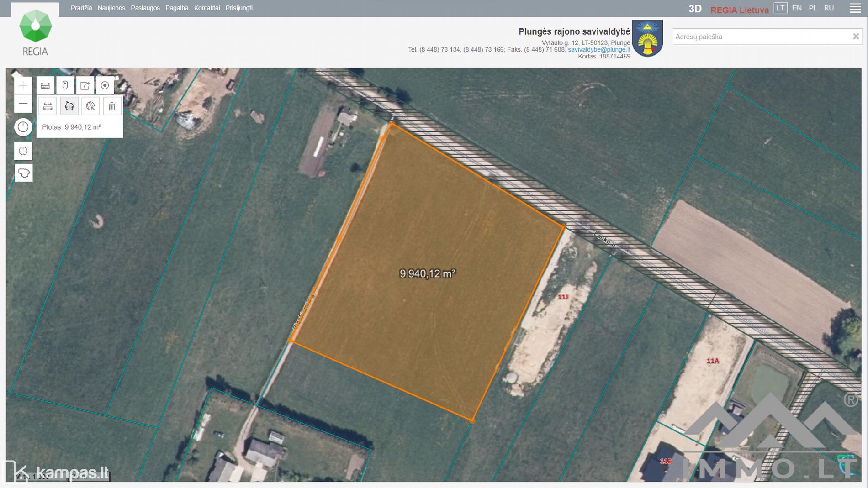Image resolution: width=868 pixels, height=488 pixels.
Task: Zoom out of the map
Action: point(23,104)
